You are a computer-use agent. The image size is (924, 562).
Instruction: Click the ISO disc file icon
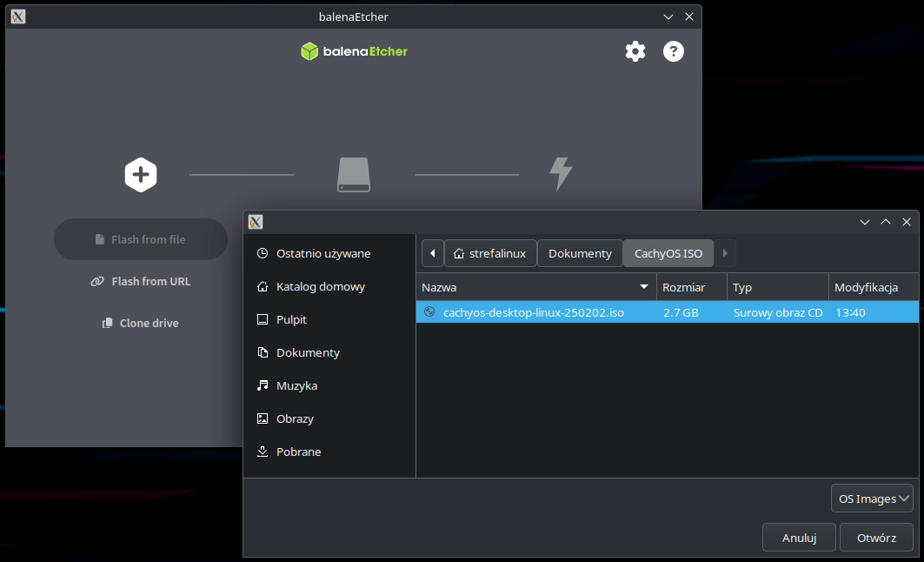tap(429, 312)
